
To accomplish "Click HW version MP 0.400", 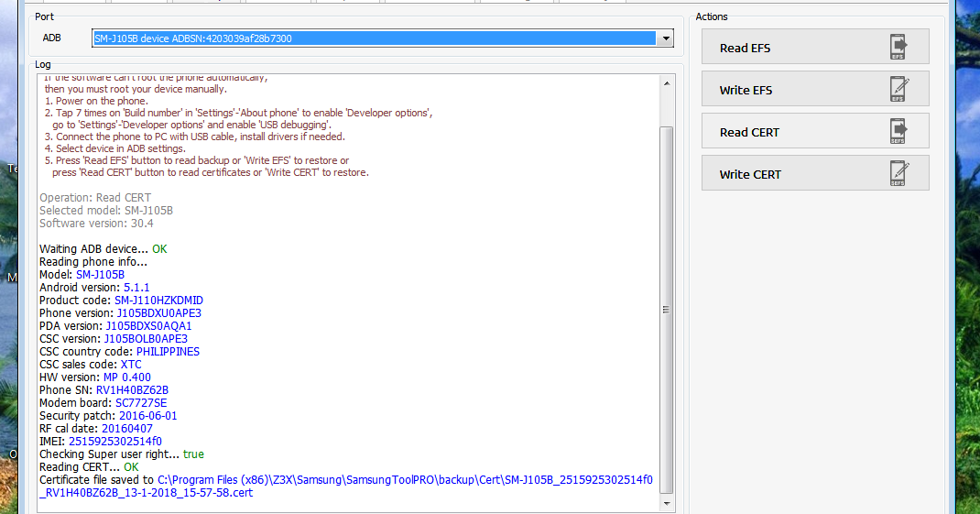I will tap(127, 377).
